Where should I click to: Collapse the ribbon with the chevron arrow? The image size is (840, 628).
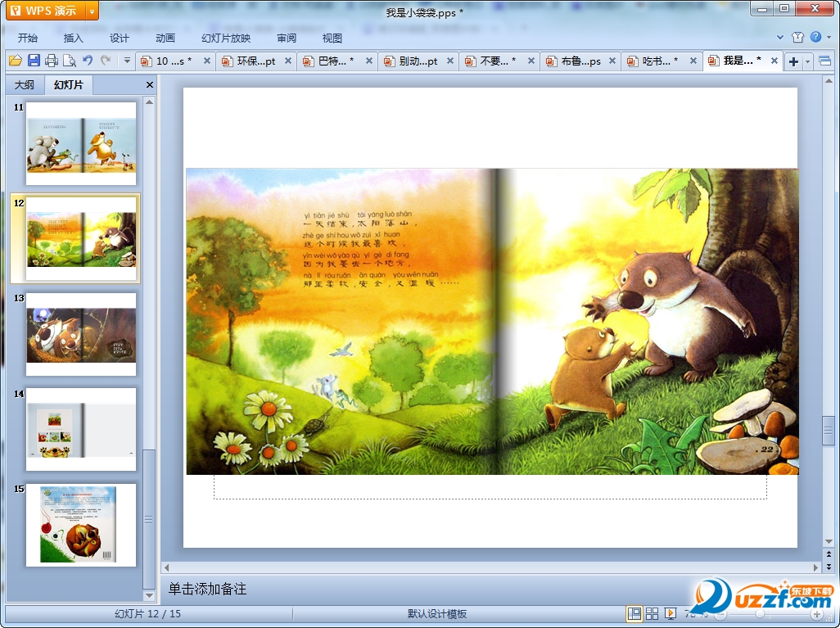[x=780, y=37]
